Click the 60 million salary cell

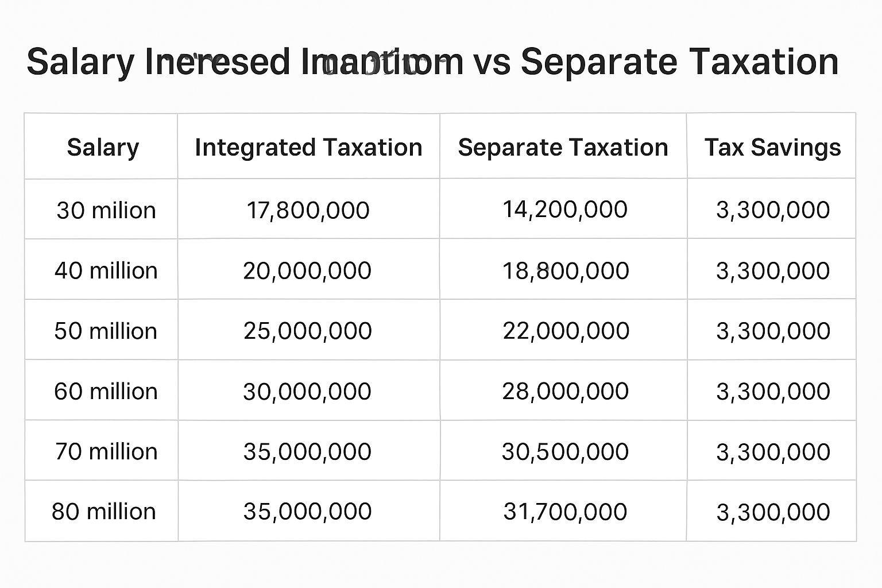[106, 391]
